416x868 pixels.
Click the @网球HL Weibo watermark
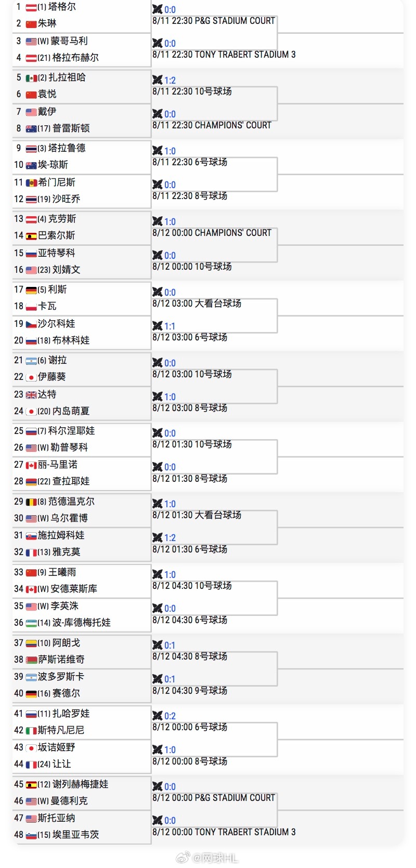(x=208, y=858)
